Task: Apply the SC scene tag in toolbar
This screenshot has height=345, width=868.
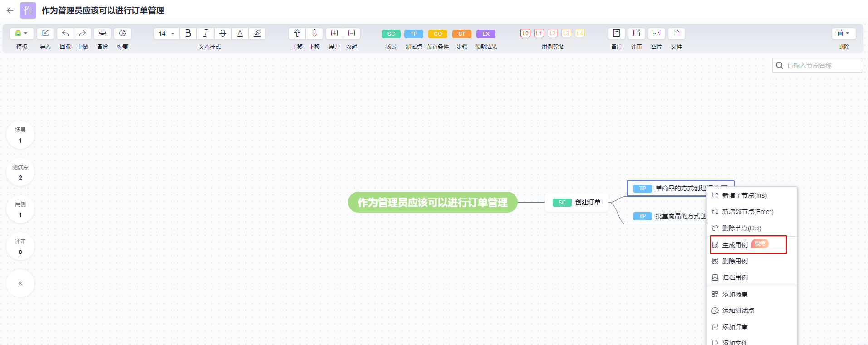Action: pos(391,34)
